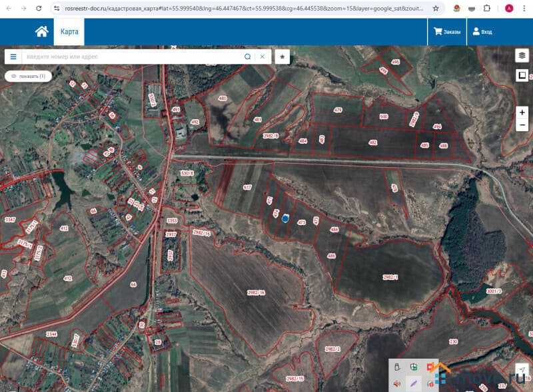Screen dimensions: 533x392
Task: Click the blue marker on the map
Action: pyautogui.click(x=285, y=218)
